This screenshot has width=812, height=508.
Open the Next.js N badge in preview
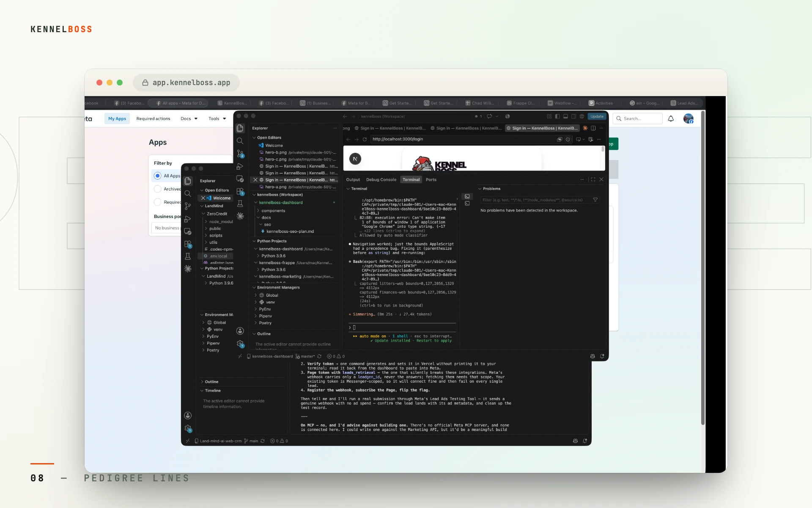[355, 159]
